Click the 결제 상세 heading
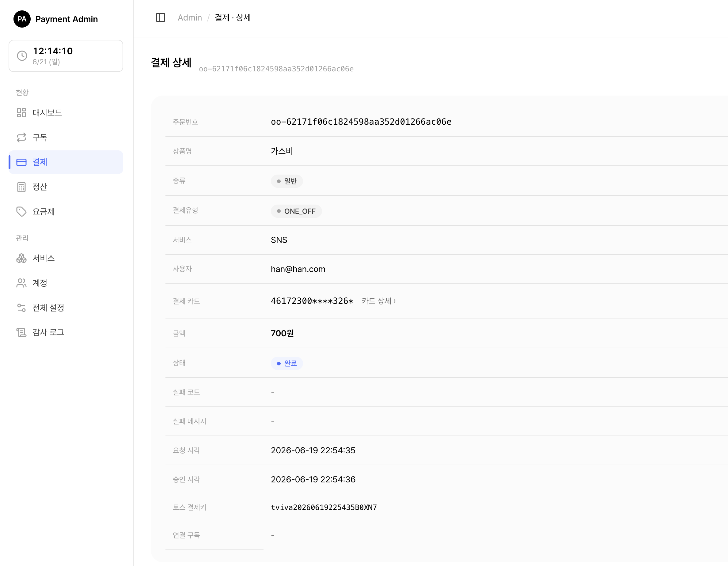This screenshot has height=566, width=728. point(171,62)
